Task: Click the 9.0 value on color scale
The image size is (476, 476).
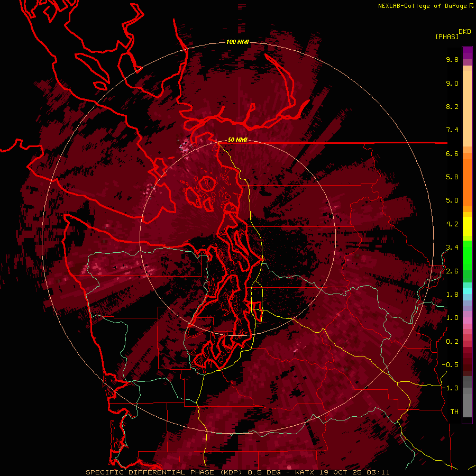Action: point(452,84)
